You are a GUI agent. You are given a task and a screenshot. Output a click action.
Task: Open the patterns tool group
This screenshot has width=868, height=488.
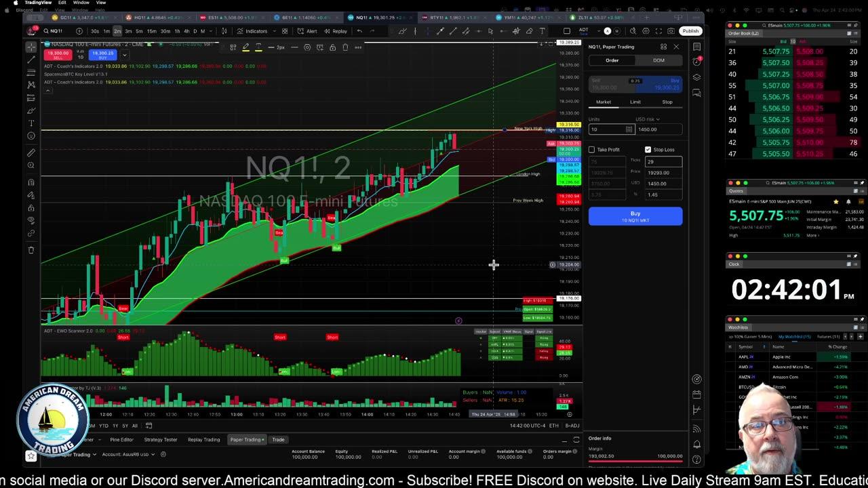[31, 85]
